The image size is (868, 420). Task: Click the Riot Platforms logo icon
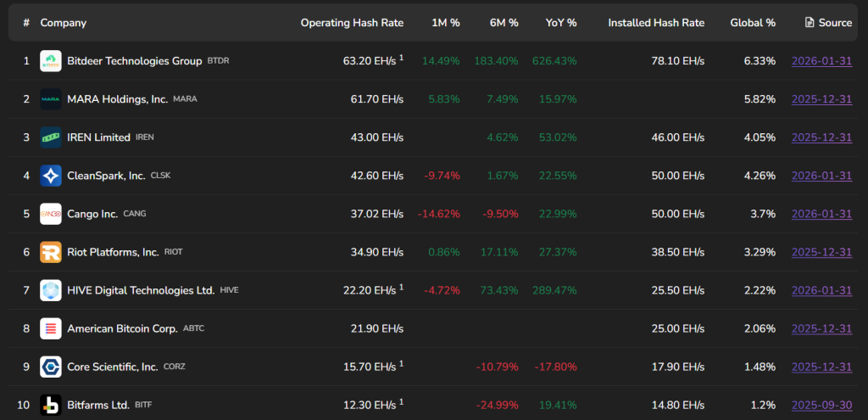point(51,252)
